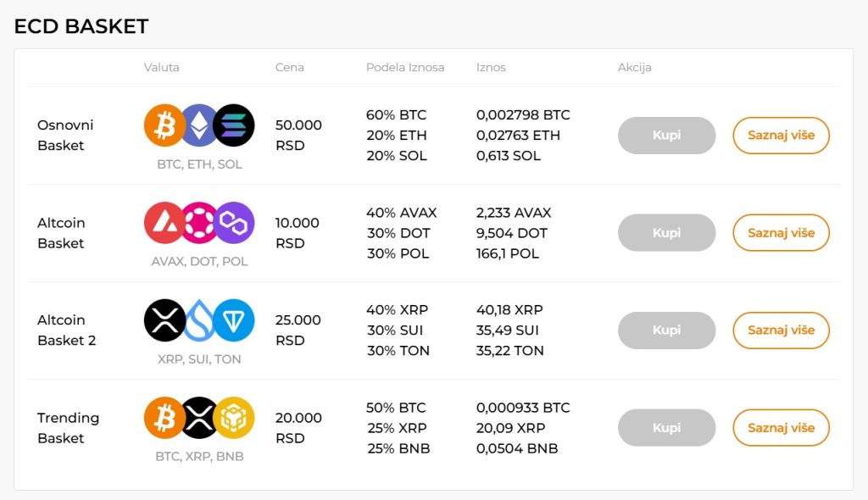Click the Toncoin icon in Altcoin Basket 2
The image size is (868, 500).
tap(234, 320)
